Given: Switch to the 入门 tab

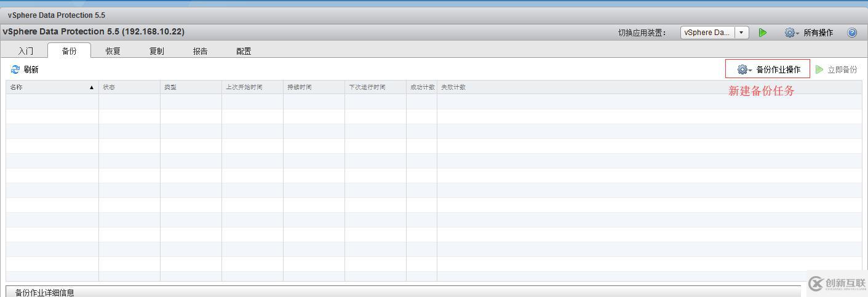Looking at the screenshot, I should pos(25,51).
